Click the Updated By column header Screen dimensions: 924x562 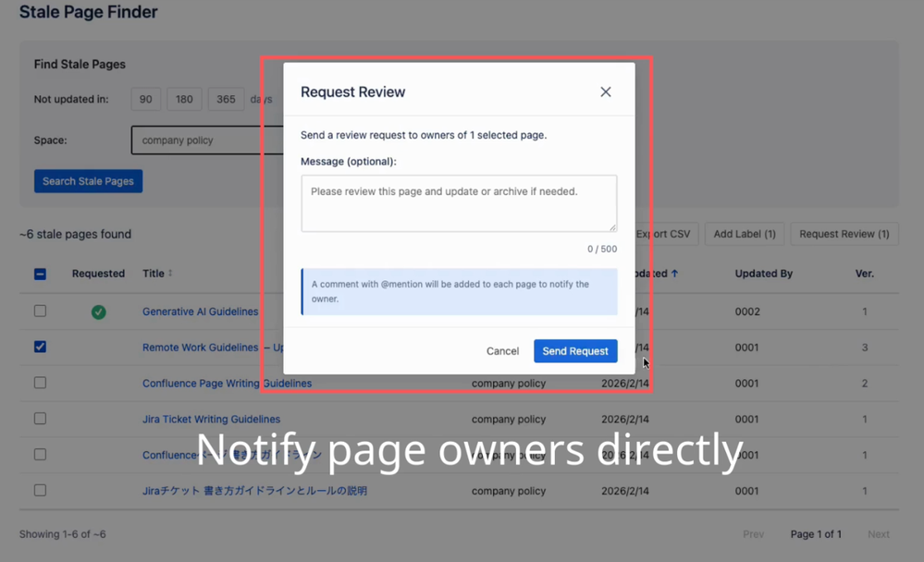tap(764, 274)
